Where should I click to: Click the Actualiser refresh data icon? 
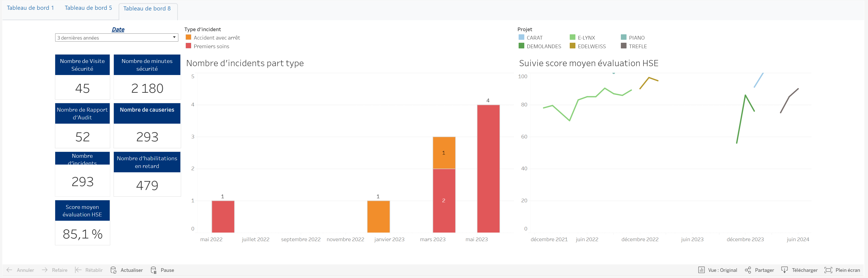click(x=114, y=270)
